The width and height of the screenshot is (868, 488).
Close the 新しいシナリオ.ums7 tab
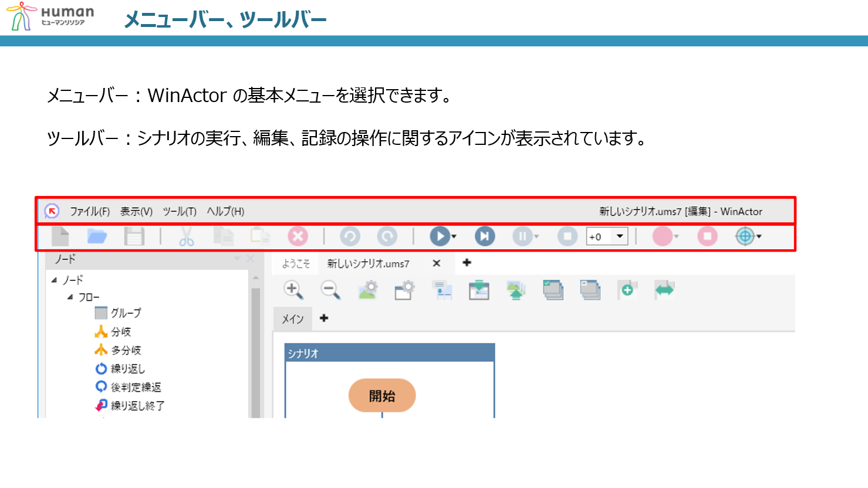[437, 264]
